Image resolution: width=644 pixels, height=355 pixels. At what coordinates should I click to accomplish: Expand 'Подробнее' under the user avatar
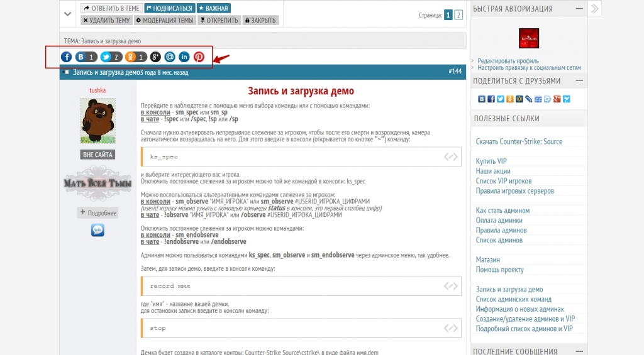(97, 213)
